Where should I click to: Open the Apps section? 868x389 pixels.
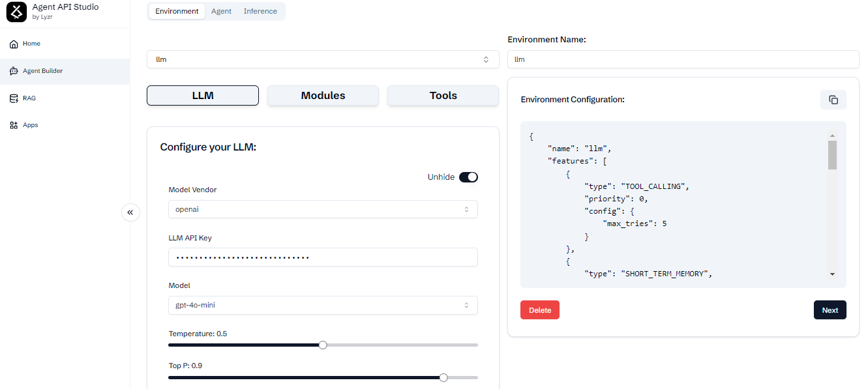31,124
